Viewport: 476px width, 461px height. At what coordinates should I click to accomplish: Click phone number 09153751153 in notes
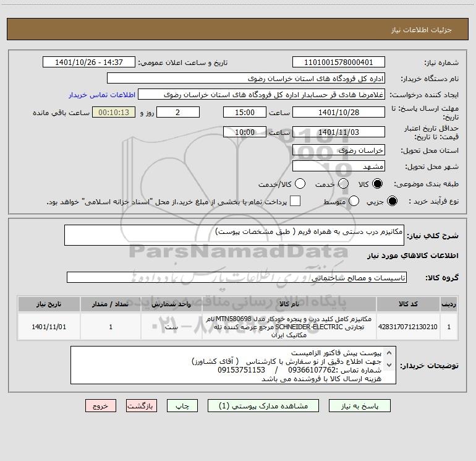[241, 370]
